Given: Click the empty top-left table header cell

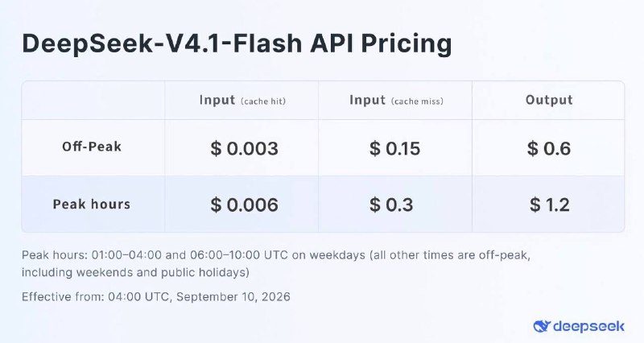Looking at the screenshot, I should pos(93,100).
